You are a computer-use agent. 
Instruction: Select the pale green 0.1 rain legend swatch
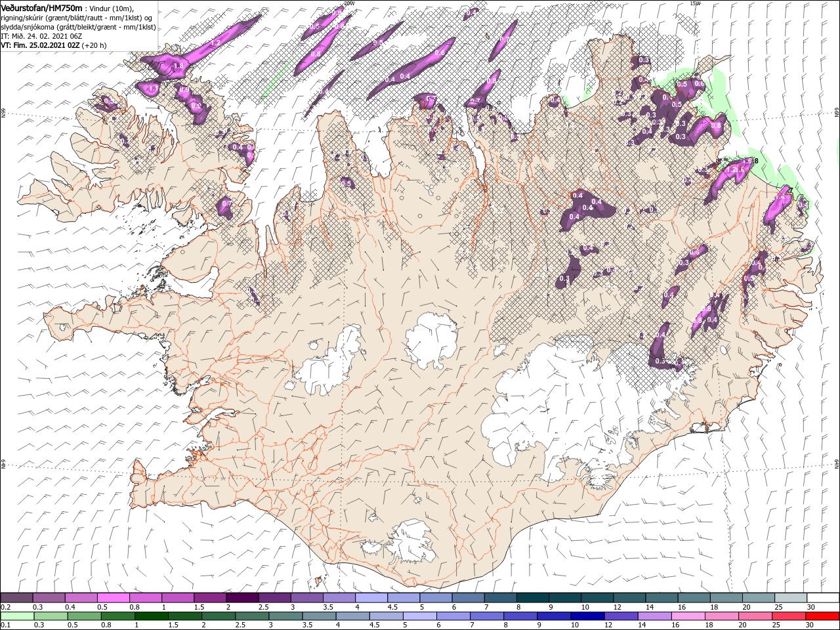pyautogui.click(x=17, y=616)
